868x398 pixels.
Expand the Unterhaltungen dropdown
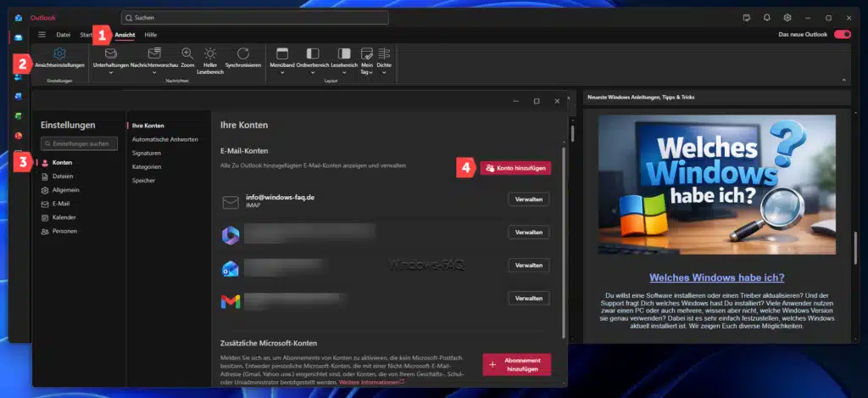110,73
